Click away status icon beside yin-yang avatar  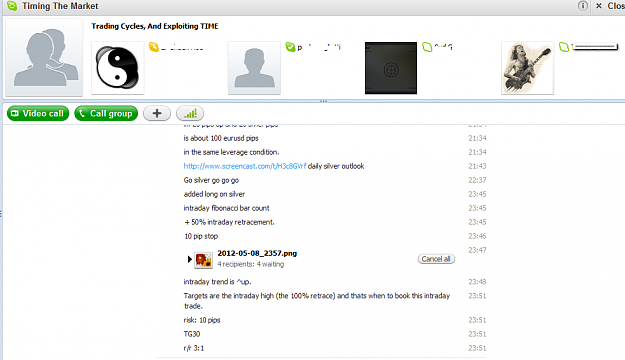pos(154,47)
